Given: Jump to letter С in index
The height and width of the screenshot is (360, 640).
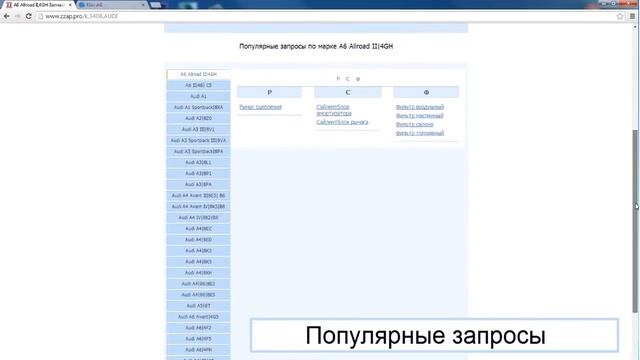Looking at the screenshot, I should (348, 79).
